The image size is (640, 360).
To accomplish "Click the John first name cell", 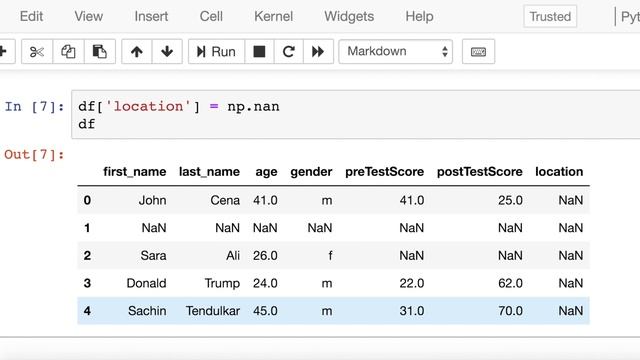I will point(152,200).
